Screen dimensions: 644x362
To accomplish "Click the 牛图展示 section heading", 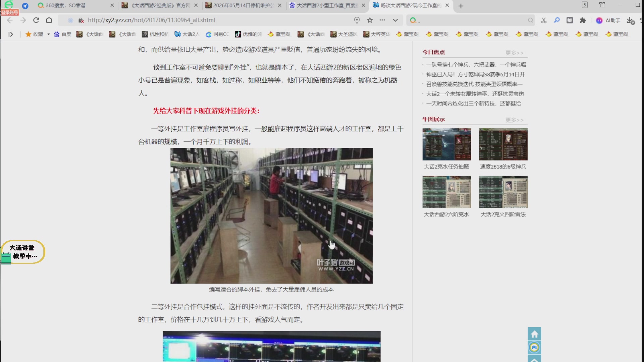I will [x=433, y=119].
